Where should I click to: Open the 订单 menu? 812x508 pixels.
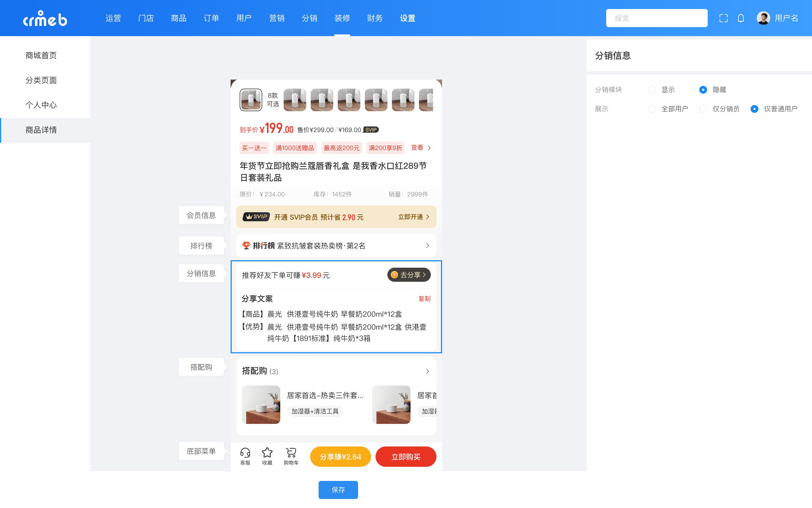[x=211, y=18]
